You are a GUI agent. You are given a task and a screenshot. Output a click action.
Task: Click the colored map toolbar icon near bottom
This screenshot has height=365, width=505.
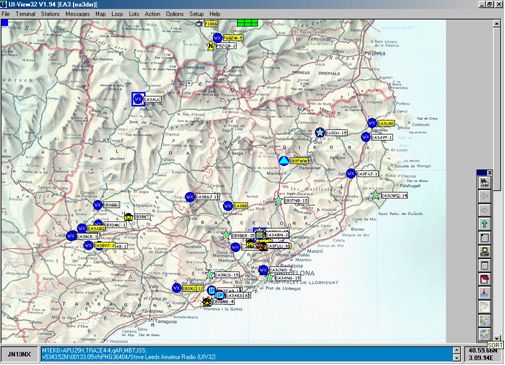(484, 321)
